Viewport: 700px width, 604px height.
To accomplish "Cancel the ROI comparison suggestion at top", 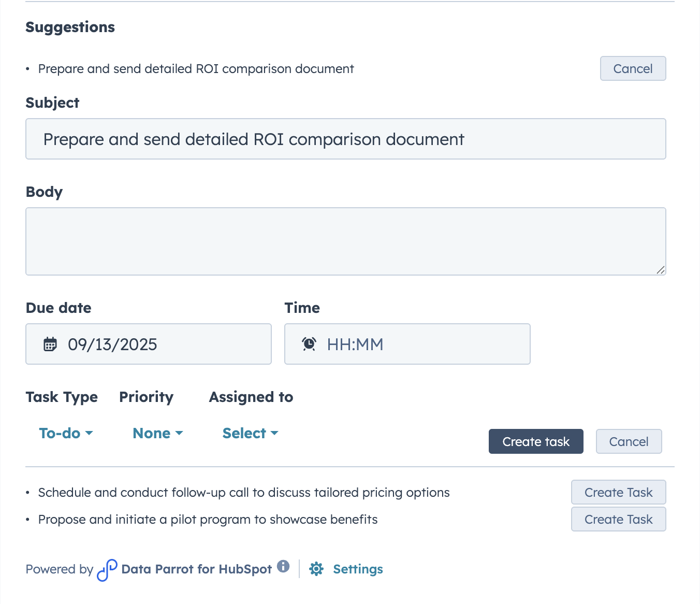I will click(x=633, y=69).
